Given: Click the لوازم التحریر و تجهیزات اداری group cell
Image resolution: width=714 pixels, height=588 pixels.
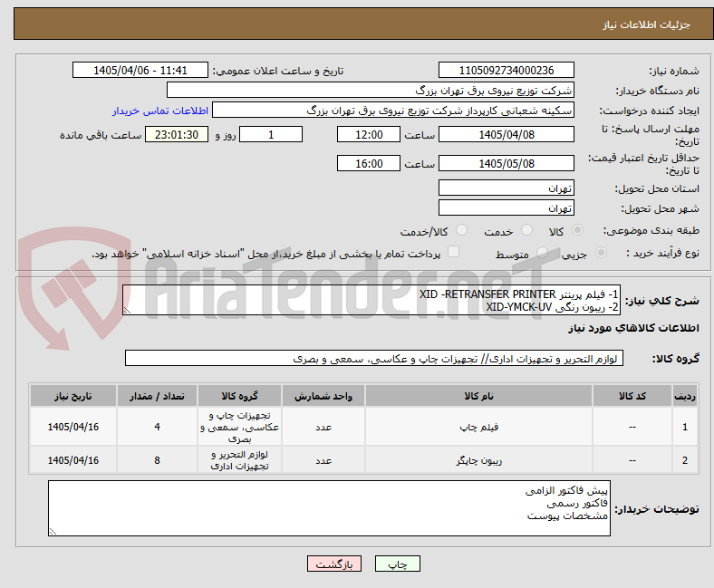Looking at the screenshot, I should pyautogui.click(x=239, y=460).
